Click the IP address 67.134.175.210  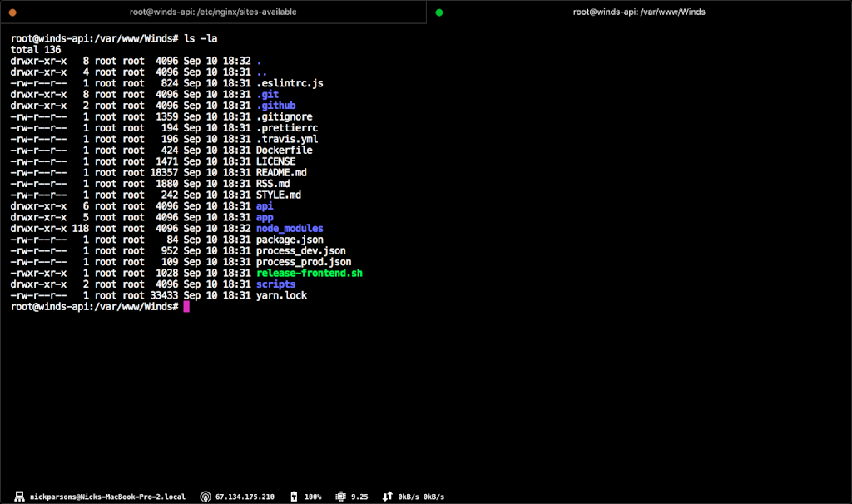(x=245, y=497)
